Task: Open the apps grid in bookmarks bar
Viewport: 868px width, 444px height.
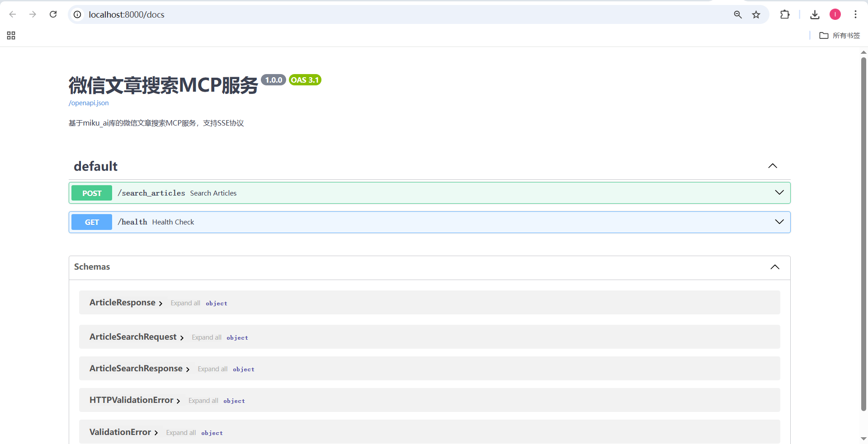Action: (11, 36)
